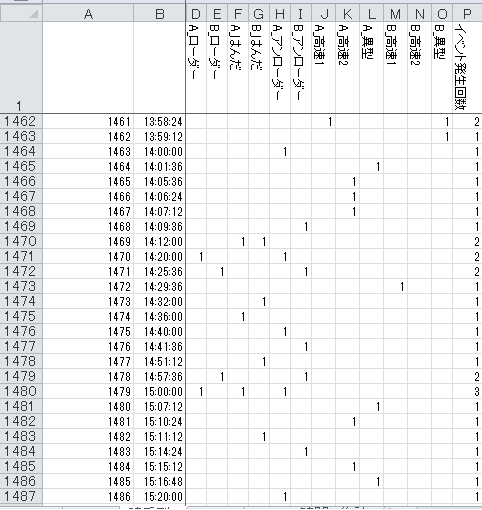This screenshot has height=510, width=482.
Task: Select column L header
Action: [371, 14]
